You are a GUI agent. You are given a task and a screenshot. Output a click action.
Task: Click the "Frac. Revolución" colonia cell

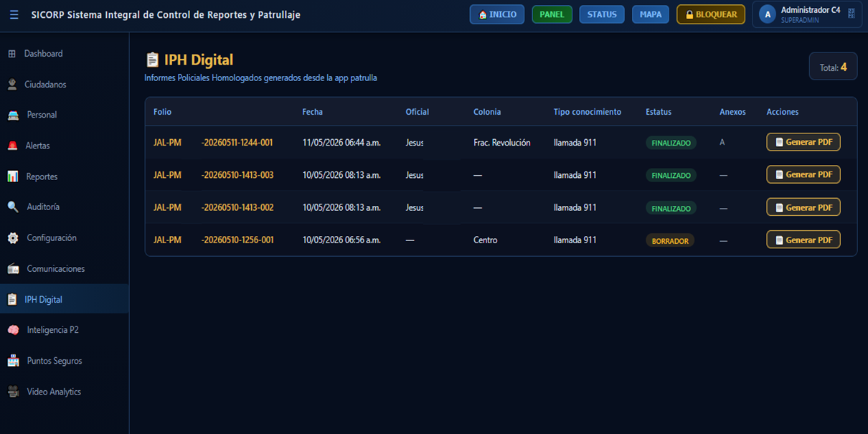coord(502,143)
